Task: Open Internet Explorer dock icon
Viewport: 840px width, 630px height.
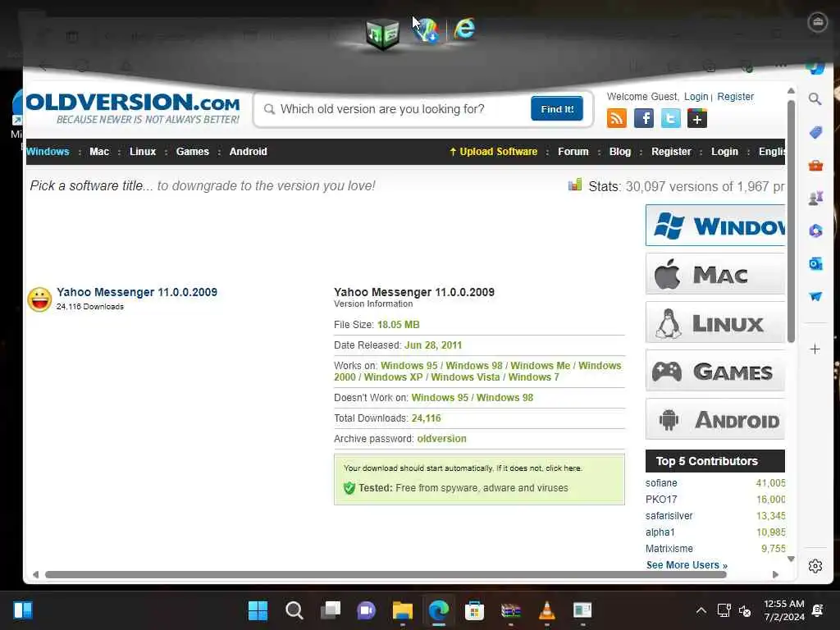Action: [464, 29]
